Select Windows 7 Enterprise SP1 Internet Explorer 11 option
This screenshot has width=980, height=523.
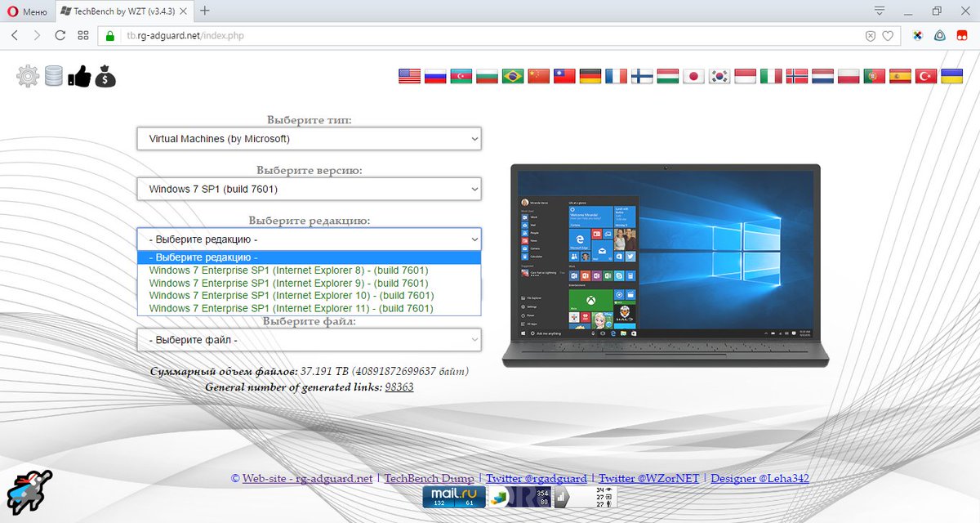(x=310, y=308)
